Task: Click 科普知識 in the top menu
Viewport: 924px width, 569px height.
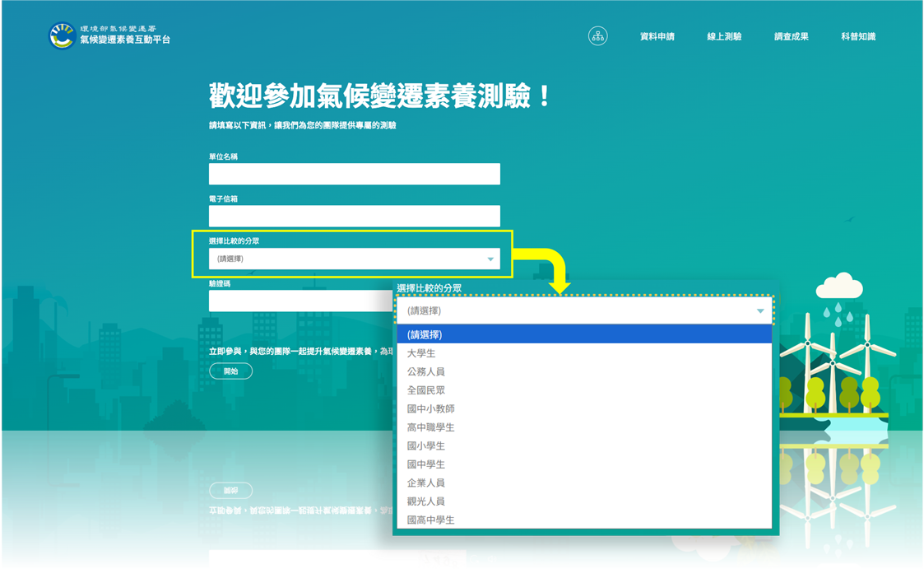Action: (x=860, y=35)
